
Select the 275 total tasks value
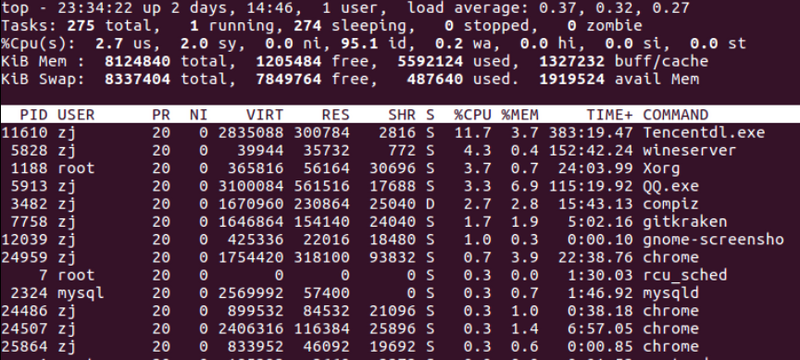click(x=80, y=26)
